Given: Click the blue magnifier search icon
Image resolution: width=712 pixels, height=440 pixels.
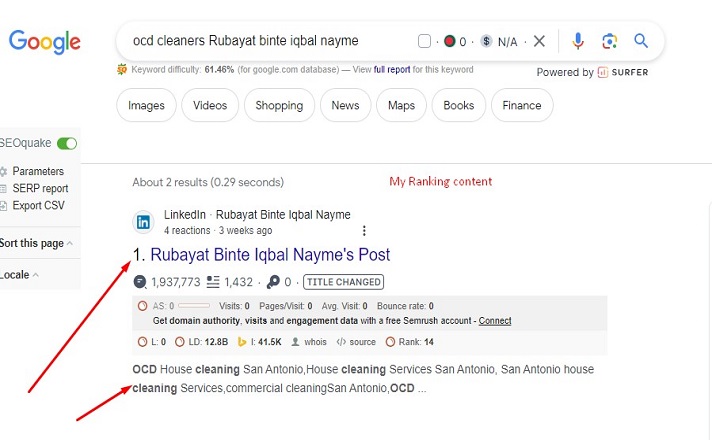Looking at the screenshot, I should pyautogui.click(x=641, y=41).
